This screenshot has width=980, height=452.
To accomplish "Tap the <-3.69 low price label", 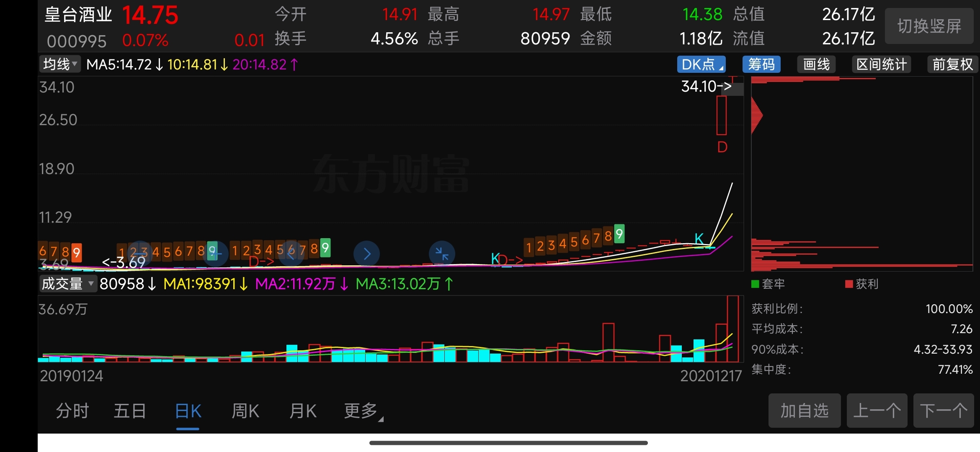I will click(x=124, y=262).
